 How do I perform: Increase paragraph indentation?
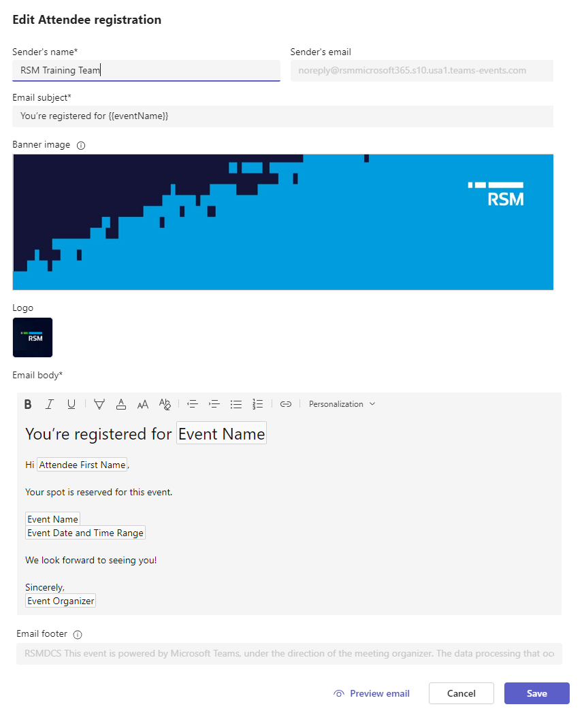tap(214, 403)
